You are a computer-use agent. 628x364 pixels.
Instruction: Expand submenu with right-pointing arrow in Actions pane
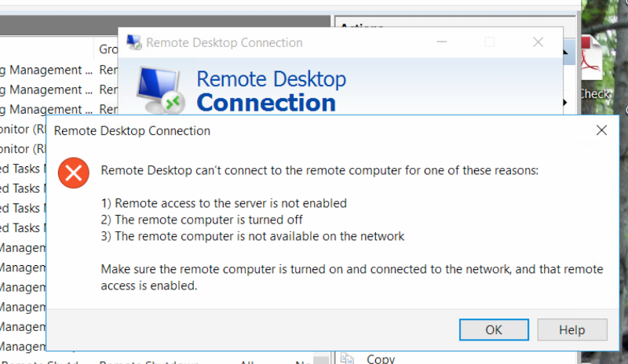[x=564, y=103]
